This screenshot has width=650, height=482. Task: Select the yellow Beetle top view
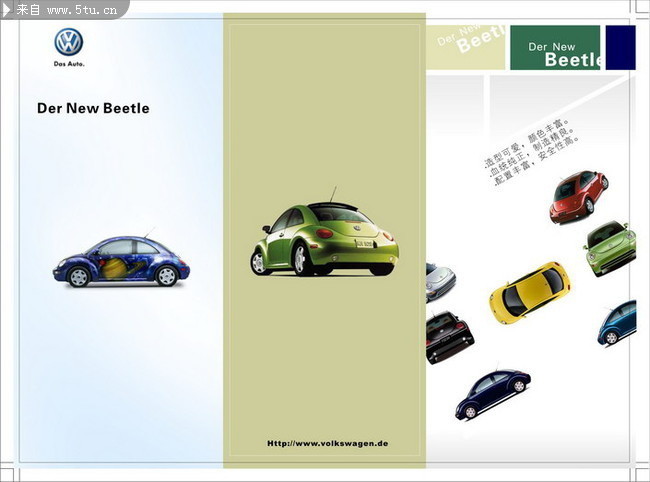[x=529, y=292]
